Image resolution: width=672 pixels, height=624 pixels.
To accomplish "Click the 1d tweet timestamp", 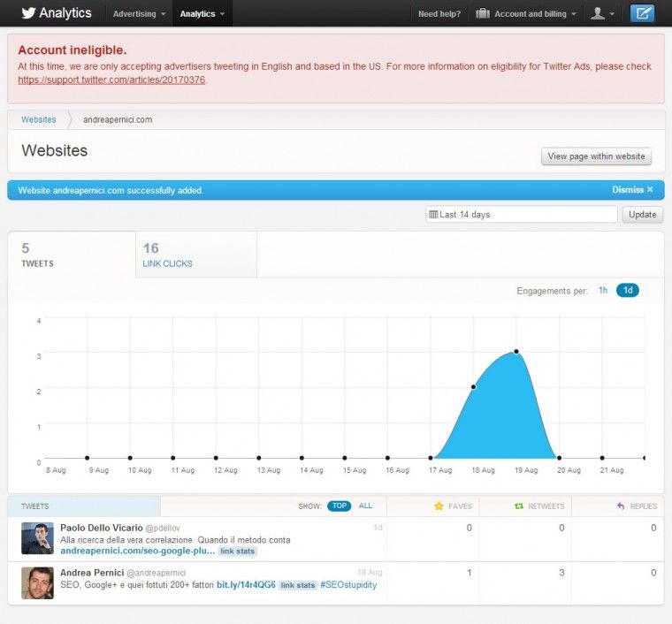I will click(378, 527).
